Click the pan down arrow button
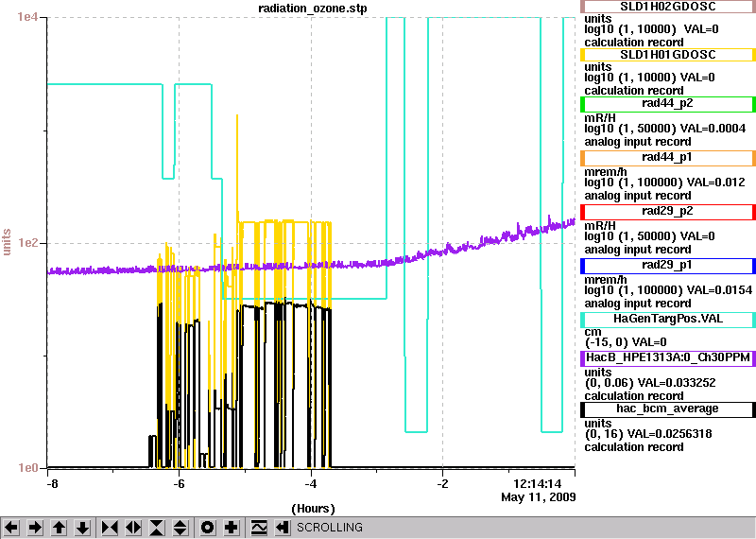The width and height of the screenshot is (756, 539). 82,528
